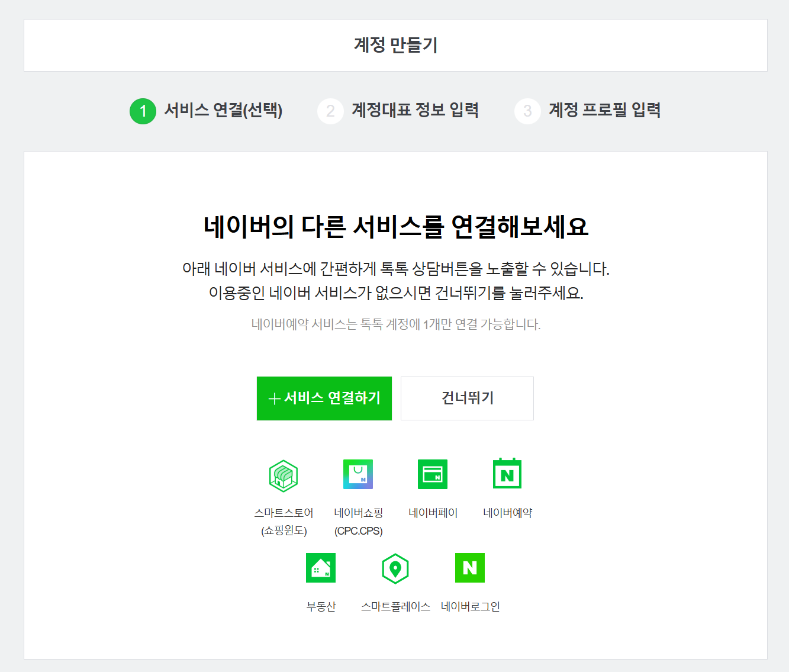
Task: Click the step 2 number circle
Action: (330, 111)
